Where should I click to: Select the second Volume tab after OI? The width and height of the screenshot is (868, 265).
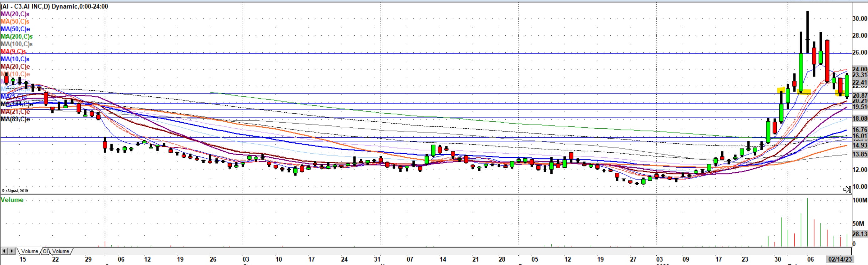coord(61,251)
